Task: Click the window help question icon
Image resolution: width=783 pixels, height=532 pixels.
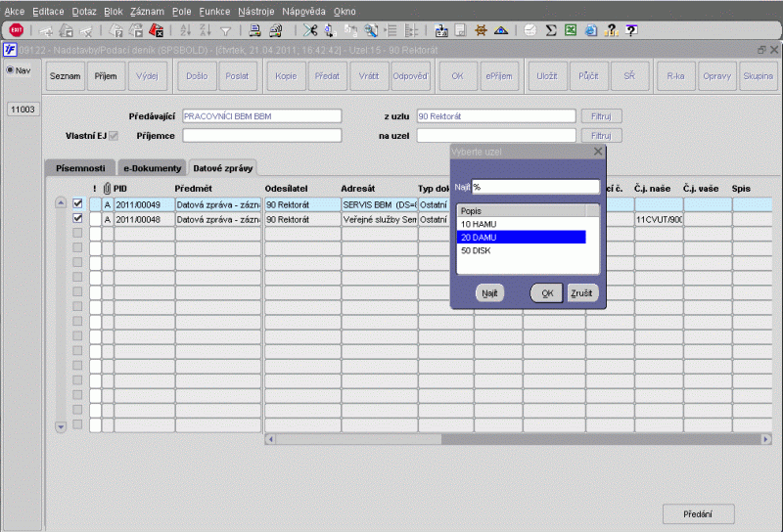Action: (x=631, y=31)
